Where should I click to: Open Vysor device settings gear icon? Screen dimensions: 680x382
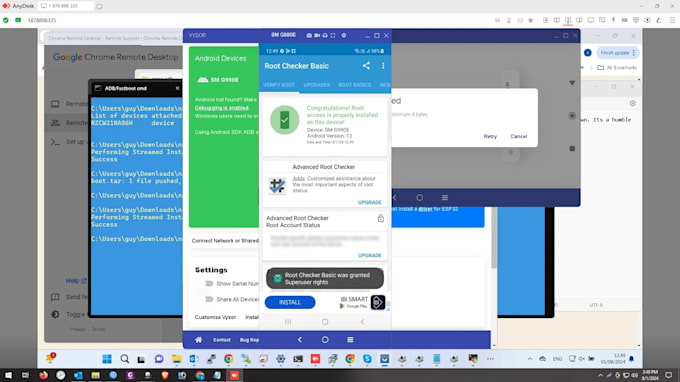click(344, 36)
